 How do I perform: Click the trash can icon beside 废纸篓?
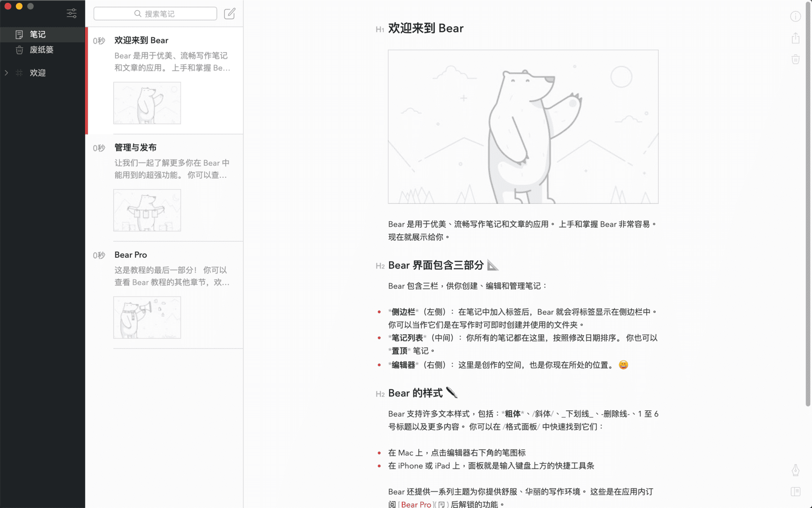(x=19, y=50)
